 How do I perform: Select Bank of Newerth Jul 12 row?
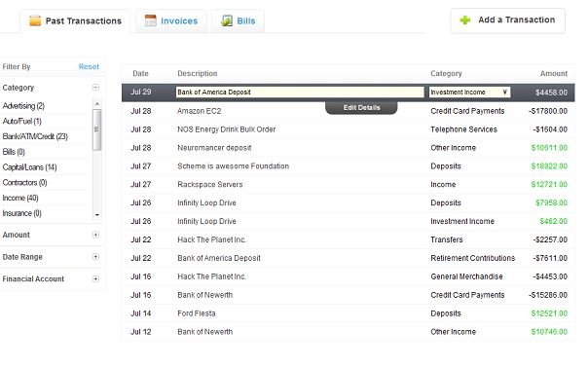coord(348,332)
